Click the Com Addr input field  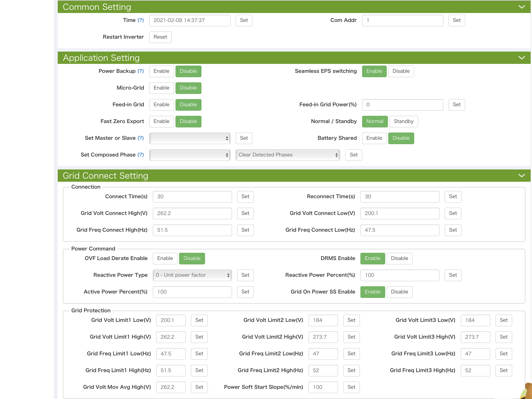[403, 20]
